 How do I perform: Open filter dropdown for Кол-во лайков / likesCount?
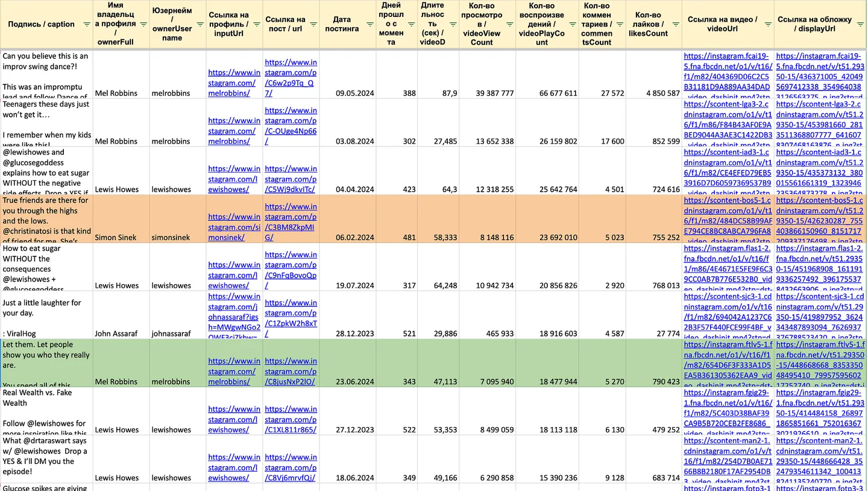tap(675, 25)
